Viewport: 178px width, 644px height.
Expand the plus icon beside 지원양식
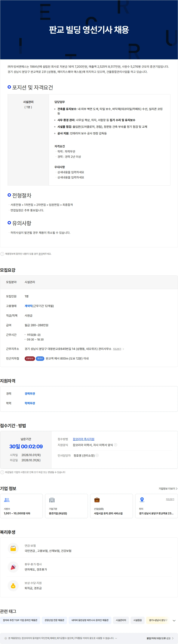(116, 445)
